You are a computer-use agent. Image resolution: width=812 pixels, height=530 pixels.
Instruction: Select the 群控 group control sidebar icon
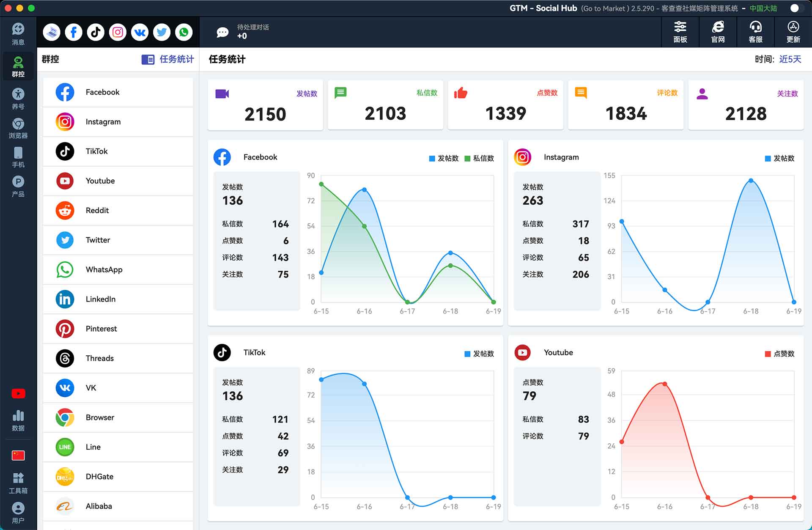pos(18,66)
